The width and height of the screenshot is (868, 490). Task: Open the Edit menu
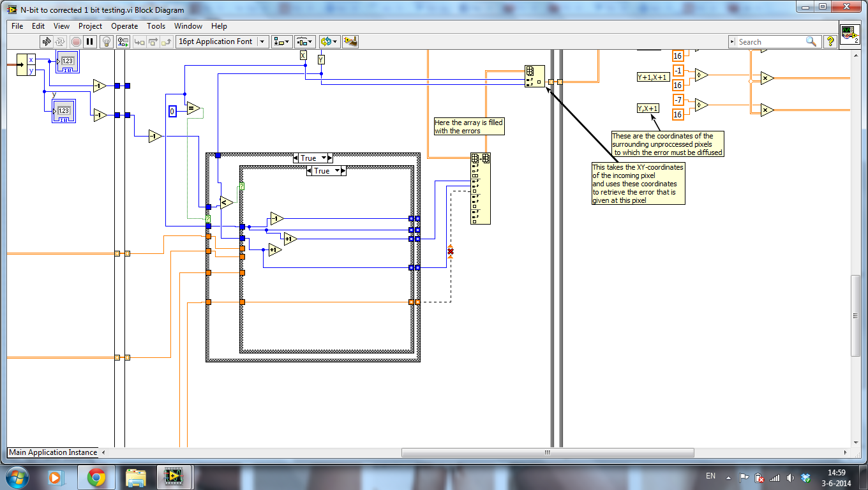tap(38, 26)
